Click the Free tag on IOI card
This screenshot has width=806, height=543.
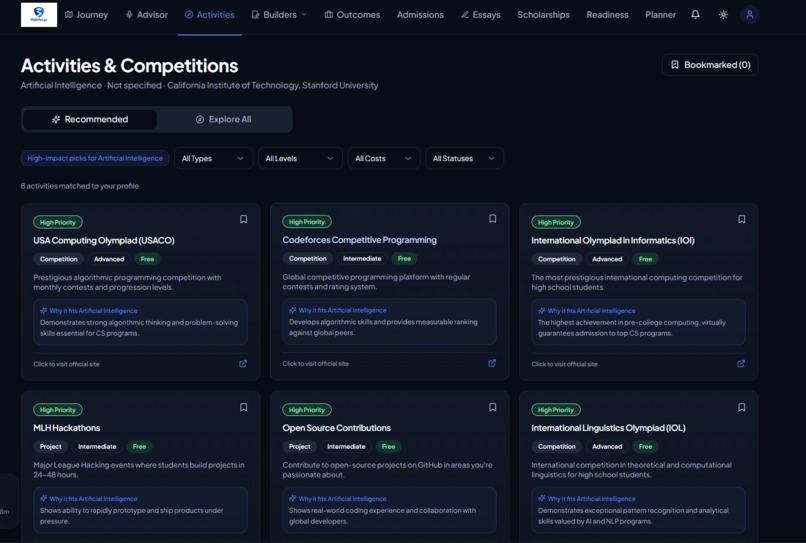(645, 259)
